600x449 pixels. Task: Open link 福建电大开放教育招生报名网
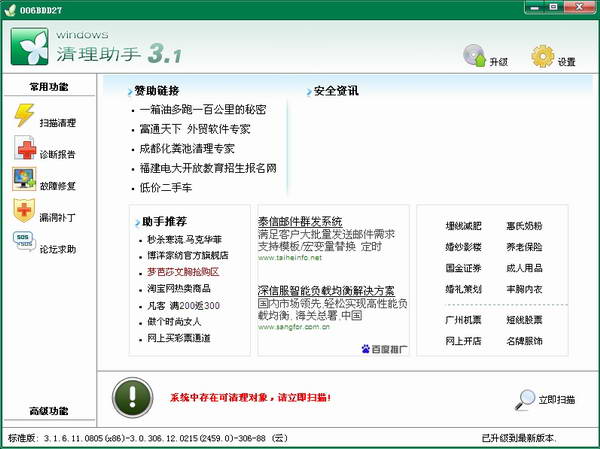pos(208,168)
